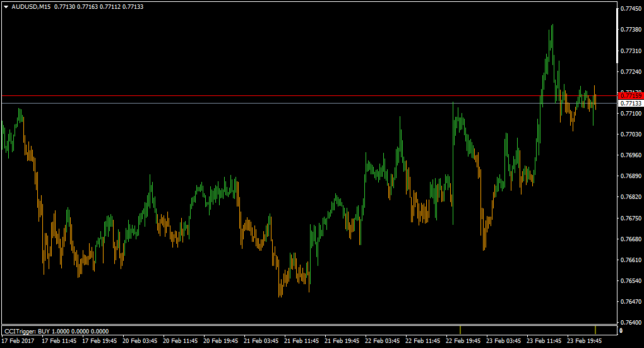The height and width of the screenshot is (348, 644).
Task: Click the CCITrigger BUY indicator label
Action: pos(57,331)
